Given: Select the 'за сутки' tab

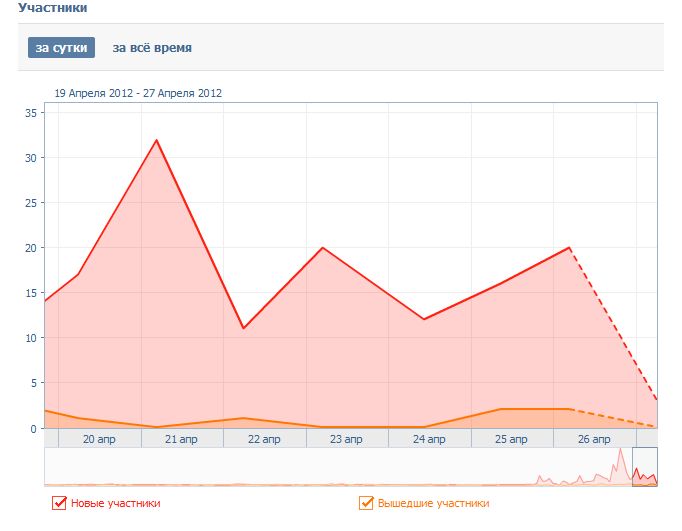Looking at the screenshot, I should (x=61, y=48).
